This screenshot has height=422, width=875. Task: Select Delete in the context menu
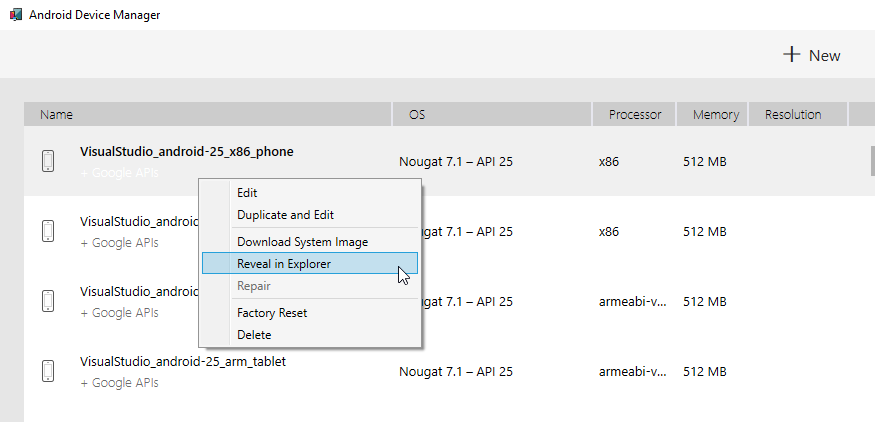[310, 335]
